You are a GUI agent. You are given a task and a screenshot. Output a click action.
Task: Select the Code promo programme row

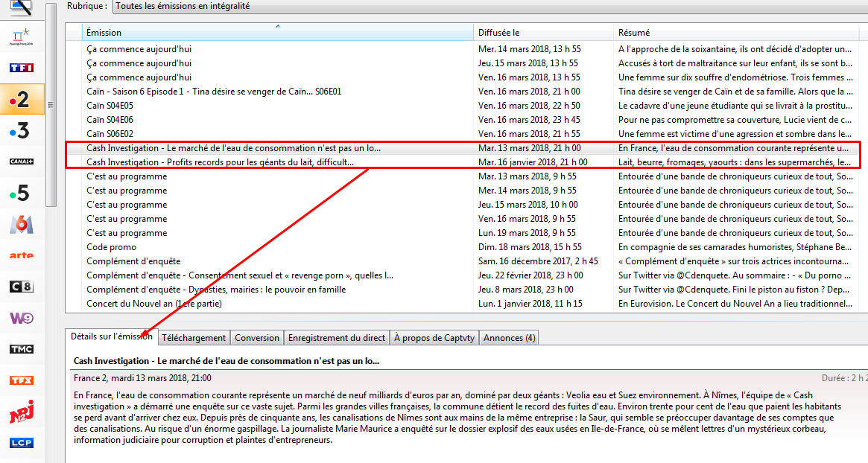pyautogui.click(x=112, y=247)
